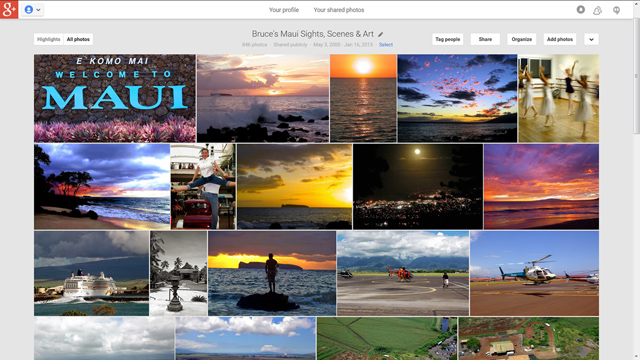Open the cruise ship photo thumbnail
Image resolution: width=640 pixels, height=360 pixels.
tap(91, 273)
